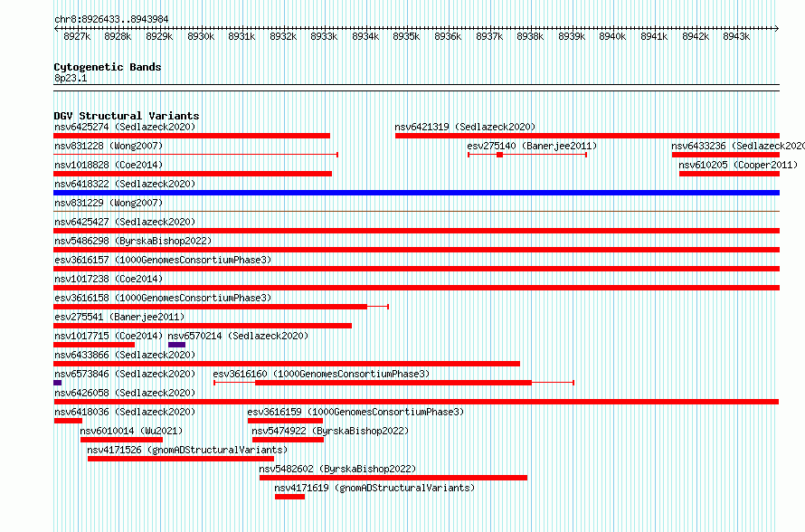This screenshot has height=532, width=805.
Task: Open the nsv4171526 (gnomADStructuralVariants) label
Action: [x=187, y=450]
